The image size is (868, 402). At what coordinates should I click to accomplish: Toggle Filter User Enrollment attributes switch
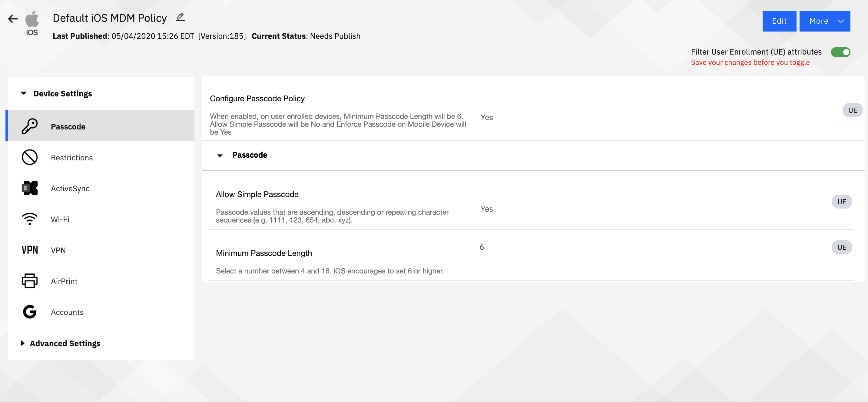pos(840,52)
